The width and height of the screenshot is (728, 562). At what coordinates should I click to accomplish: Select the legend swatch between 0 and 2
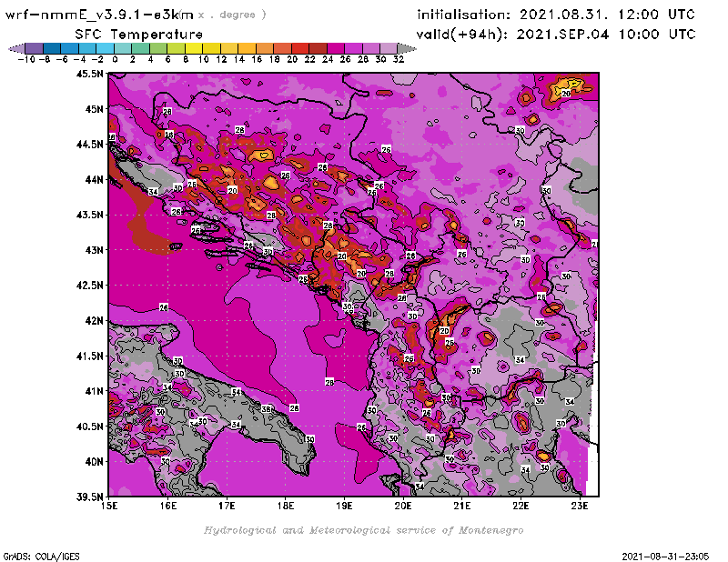click(x=123, y=48)
